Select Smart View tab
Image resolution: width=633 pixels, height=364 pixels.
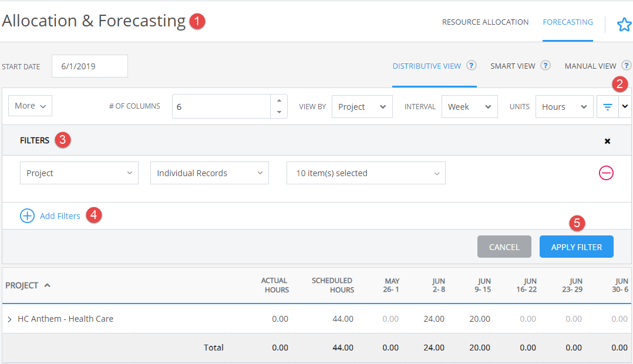[x=513, y=66]
